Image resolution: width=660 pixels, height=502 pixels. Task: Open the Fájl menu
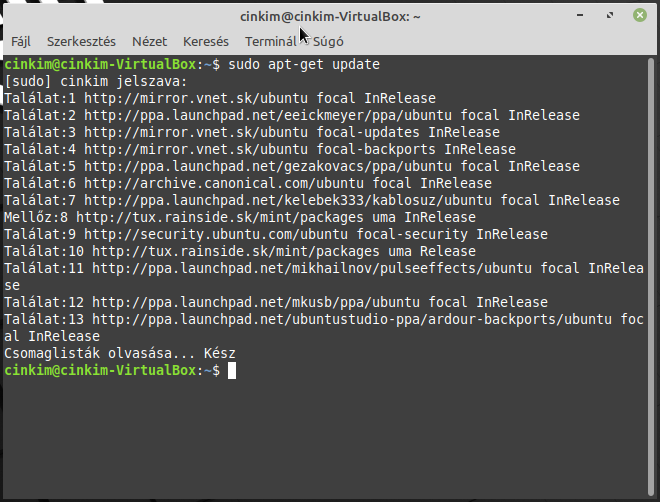(x=21, y=42)
